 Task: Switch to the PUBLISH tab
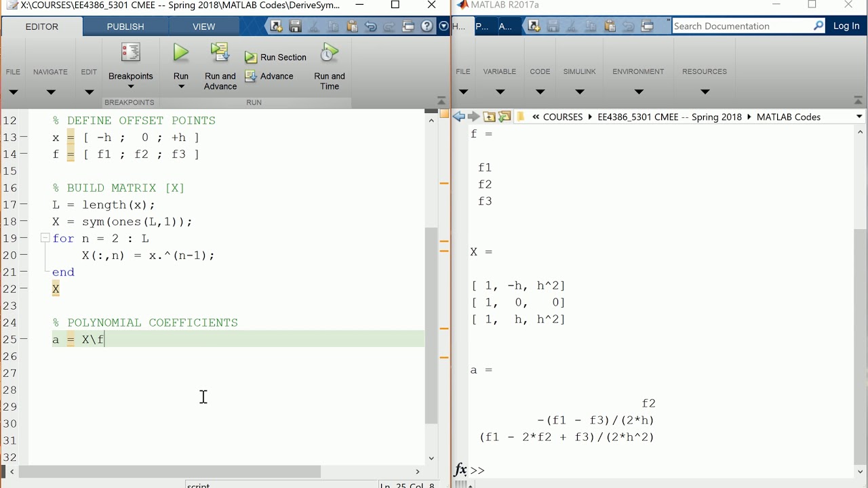tap(125, 26)
